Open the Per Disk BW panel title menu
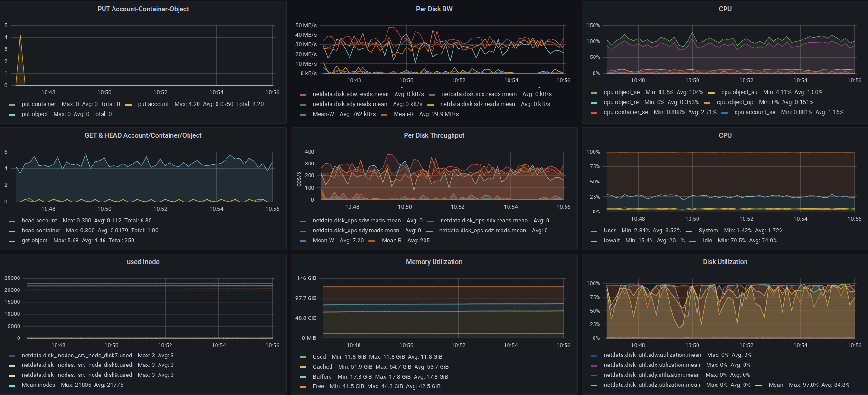 pyautogui.click(x=434, y=9)
